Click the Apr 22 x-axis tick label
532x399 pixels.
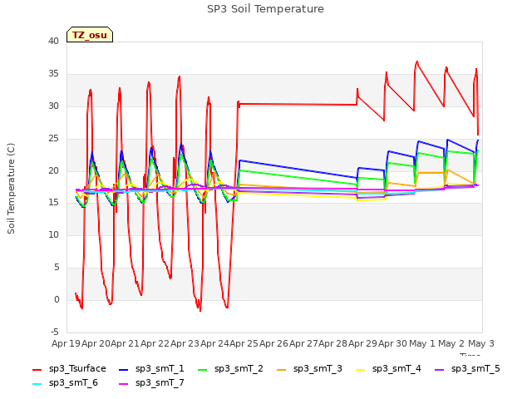pyautogui.click(x=155, y=343)
